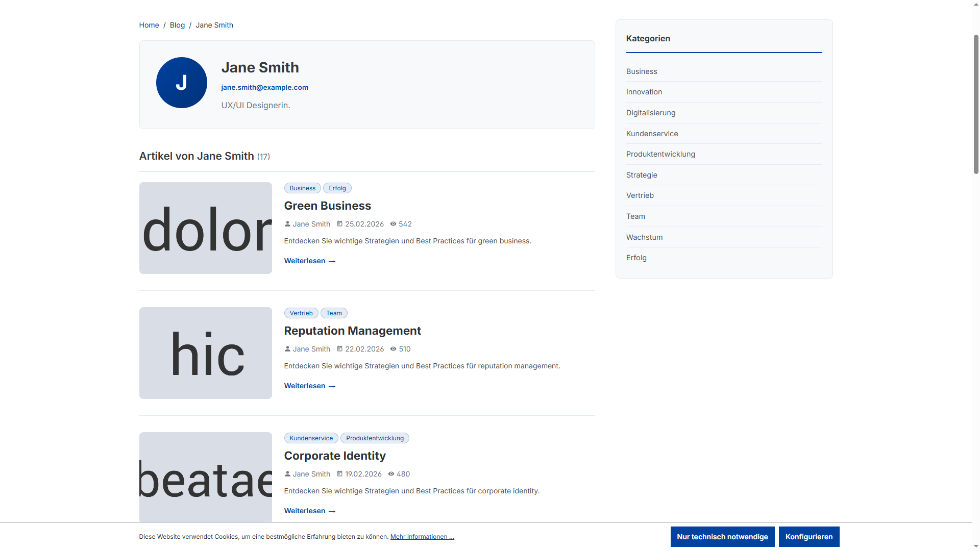Click the UX/UI Designerin. description
Viewport: 980px width, 551px height.
click(x=256, y=105)
